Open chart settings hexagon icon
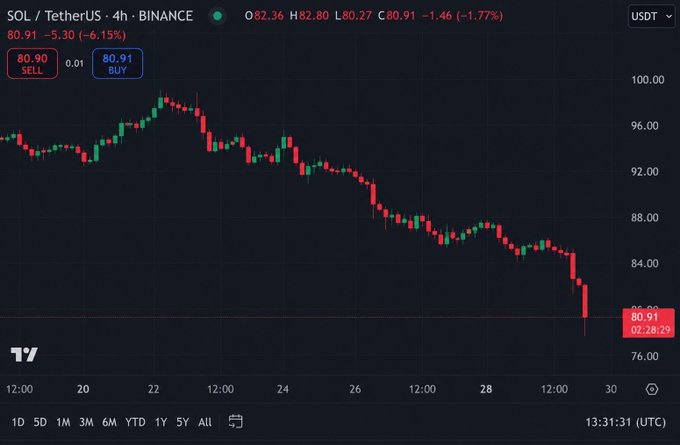Viewport: 680px width, 445px height. point(652,389)
